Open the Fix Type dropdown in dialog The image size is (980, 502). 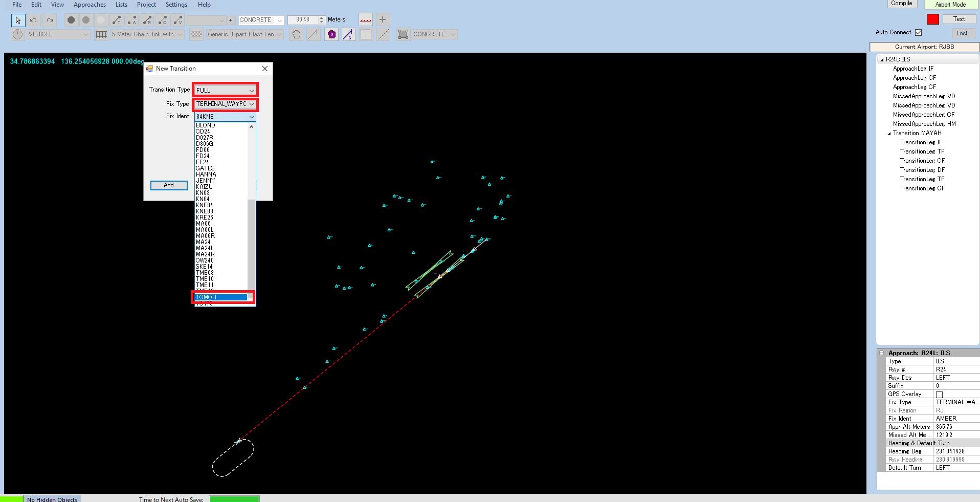coord(225,104)
